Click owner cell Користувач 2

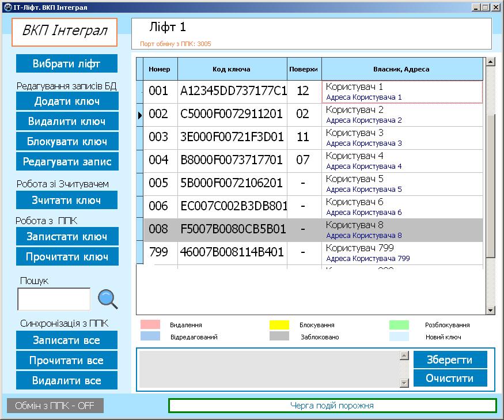pyautogui.click(x=402, y=115)
